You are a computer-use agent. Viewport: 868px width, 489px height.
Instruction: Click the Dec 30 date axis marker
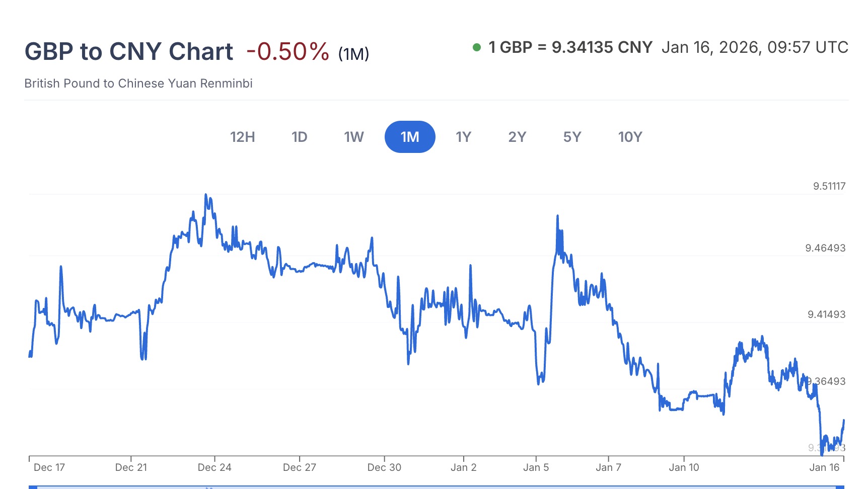click(x=384, y=467)
